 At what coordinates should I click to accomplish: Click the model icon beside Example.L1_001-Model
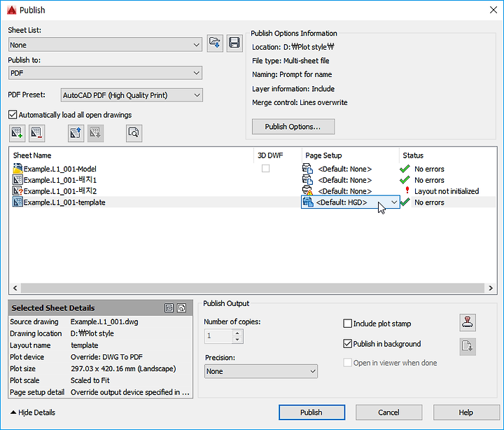17,169
